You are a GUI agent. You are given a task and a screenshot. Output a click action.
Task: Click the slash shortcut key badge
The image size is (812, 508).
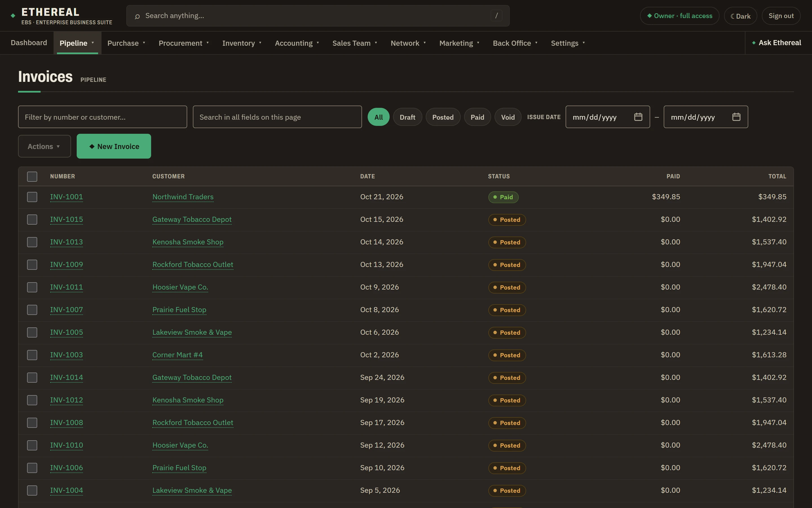[x=496, y=16]
